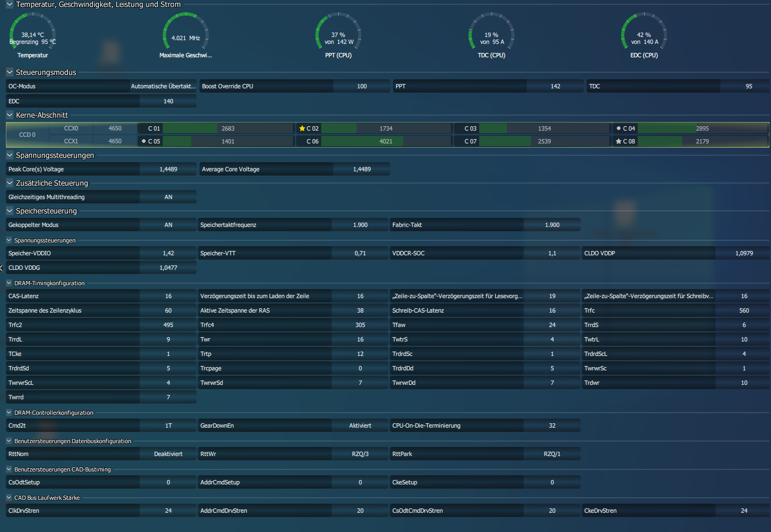Click the silver star on core C 08
Image resolution: width=771 pixels, height=532 pixels.
[x=618, y=141]
